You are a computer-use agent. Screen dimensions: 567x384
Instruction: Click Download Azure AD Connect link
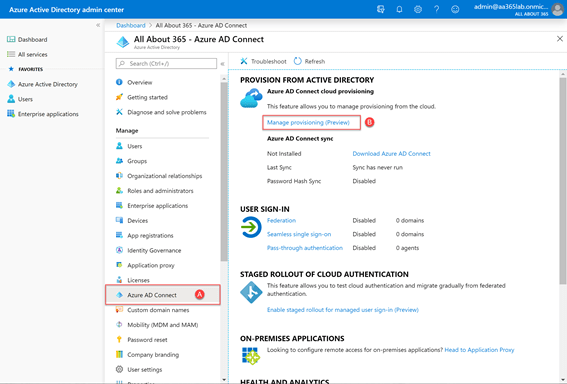click(x=391, y=153)
